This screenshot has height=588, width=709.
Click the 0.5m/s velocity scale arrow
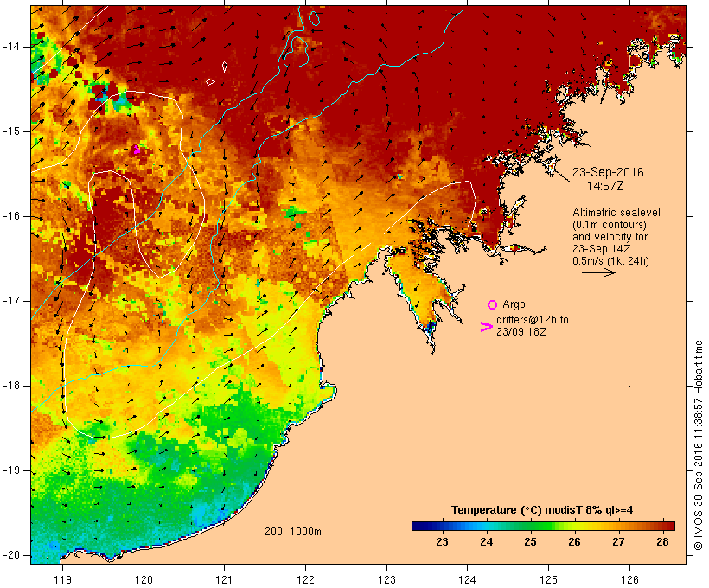click(598, 272)
